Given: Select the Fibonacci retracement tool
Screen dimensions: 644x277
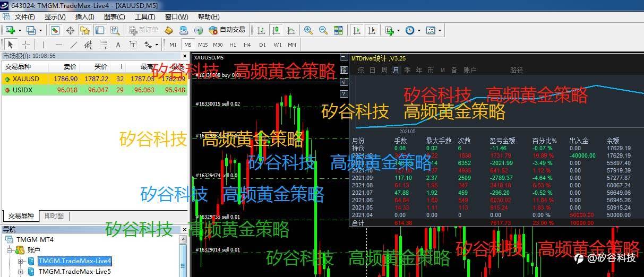Looking at the screenshot, I should coord(103,45).
